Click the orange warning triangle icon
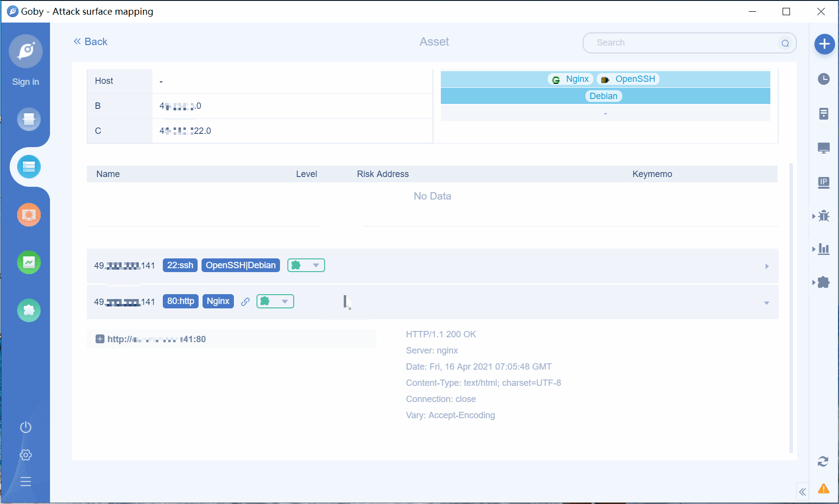The width and height of the screenshot is (839, 504). point(824,489)
